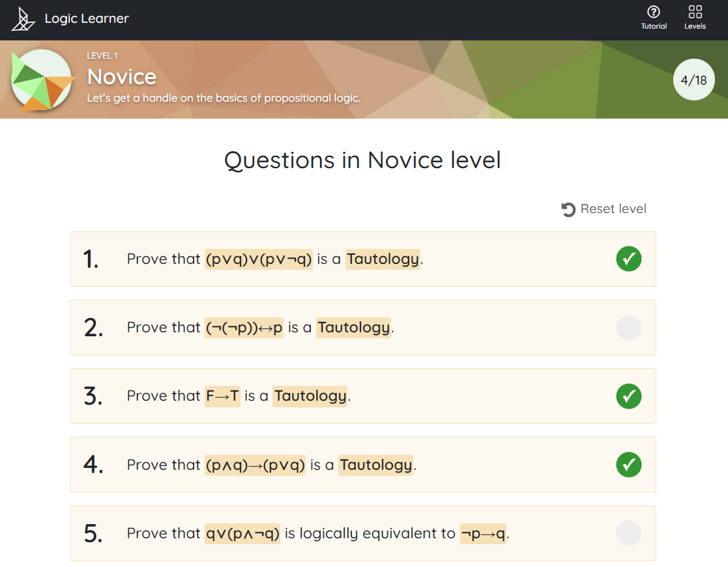728x567 pixels.
Task: Click the Reset level text link
Action: coord(613,209)
